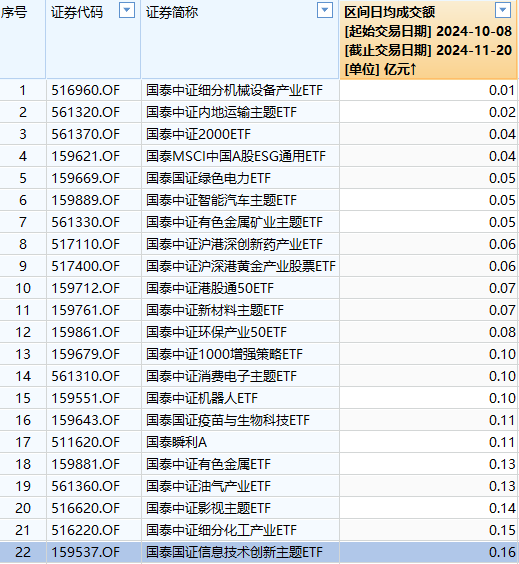Select the 序号 column header
Screen dimensions: 519x564
tap(14, 13)
